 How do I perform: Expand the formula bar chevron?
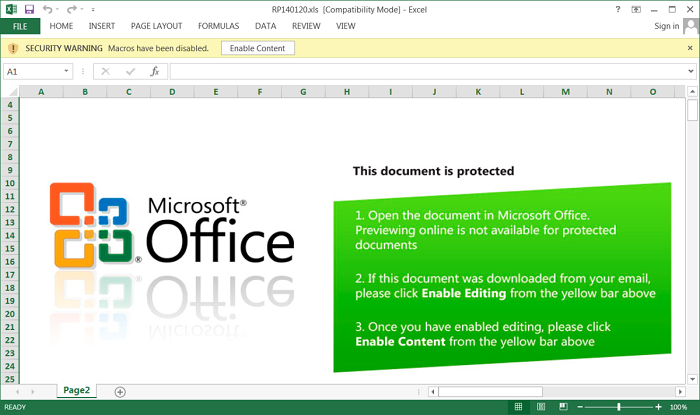click(691, 71)
